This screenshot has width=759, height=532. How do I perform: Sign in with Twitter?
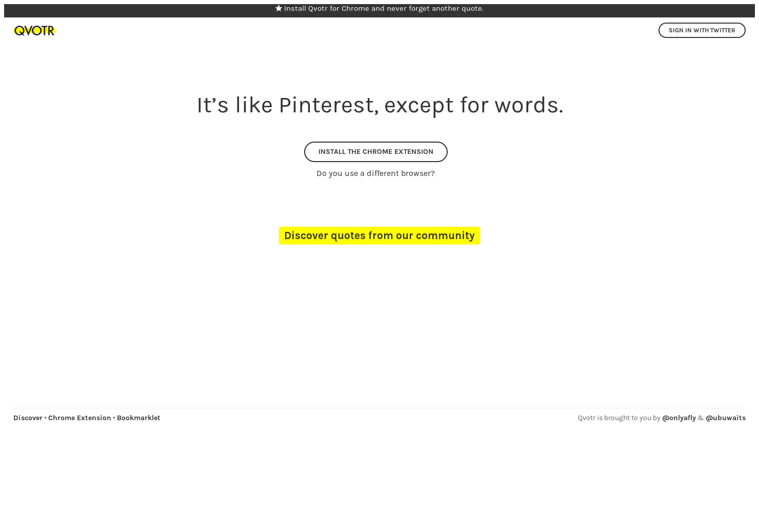click(702, 30)
